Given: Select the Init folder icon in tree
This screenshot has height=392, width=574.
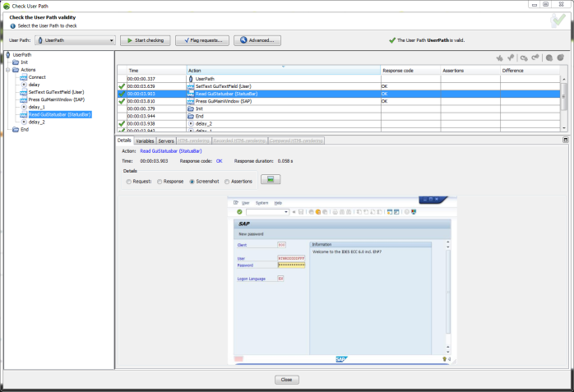Looking at the screenshot, I should (x=15, y=62).
